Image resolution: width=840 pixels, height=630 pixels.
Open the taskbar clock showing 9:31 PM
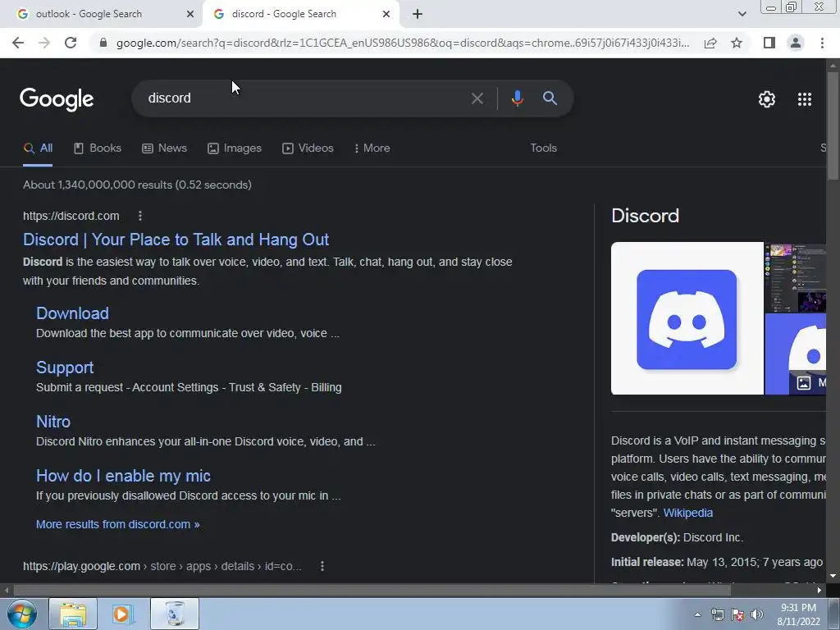click(x=798, y=614)
